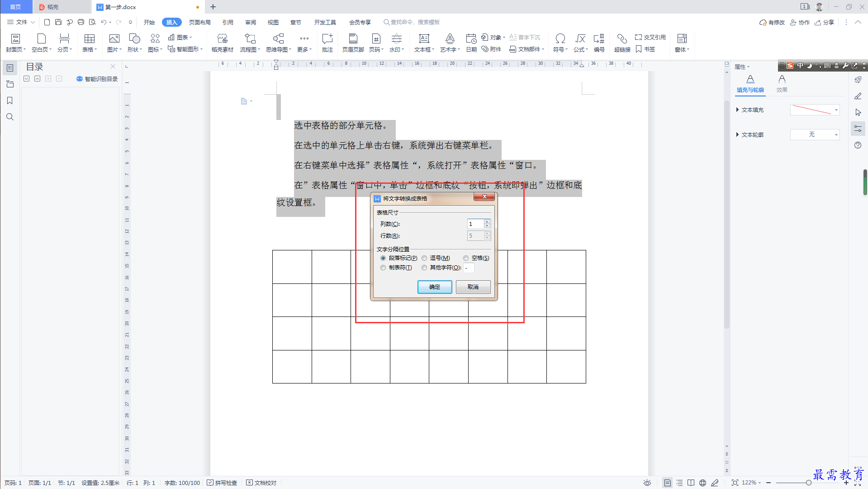868x489 pixels.
Task: Cancel the dialog with 取消
Action: [x=473, y=287]
